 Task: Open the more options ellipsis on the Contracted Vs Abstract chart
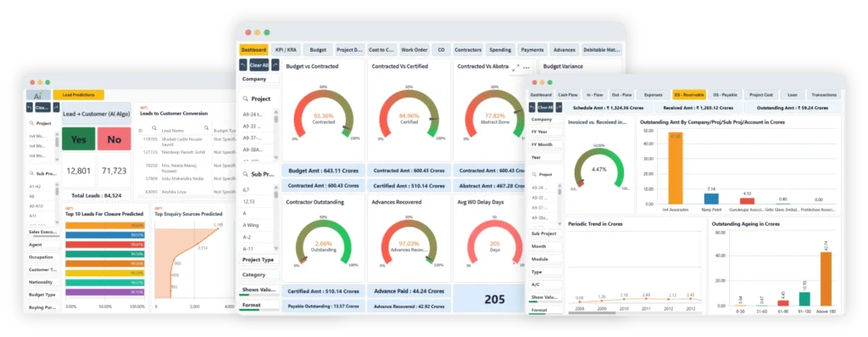click(527, 68)
